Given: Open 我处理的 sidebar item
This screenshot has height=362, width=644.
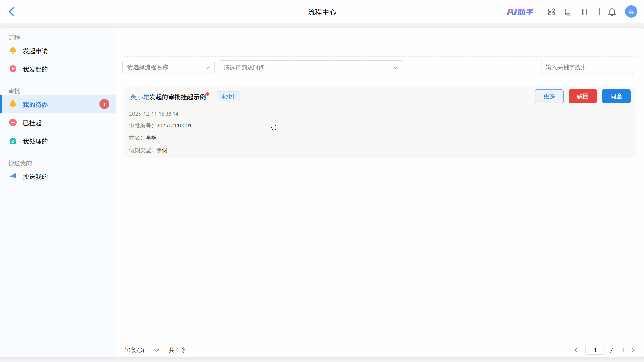Looking at the screenshot, I should (x=35, y=141).
